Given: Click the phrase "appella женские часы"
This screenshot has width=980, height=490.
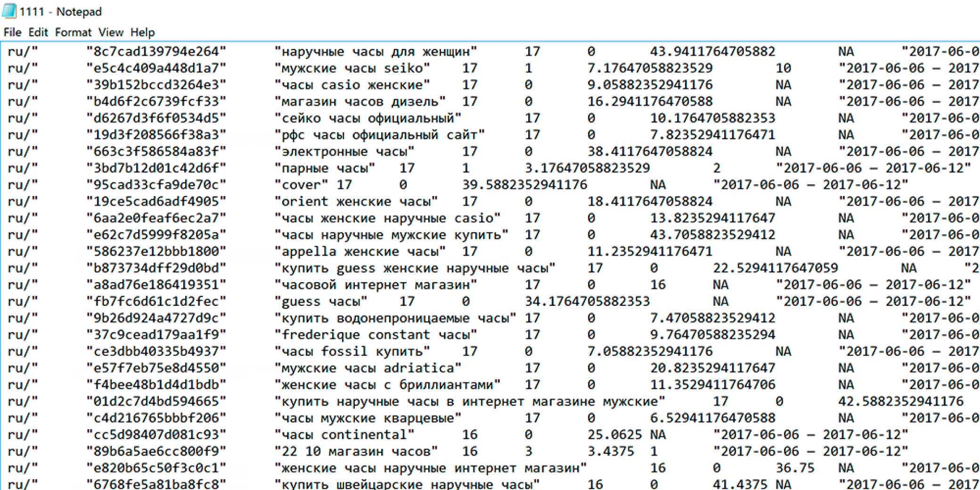Looking at the screenshot, I should (x=360, y=251).
